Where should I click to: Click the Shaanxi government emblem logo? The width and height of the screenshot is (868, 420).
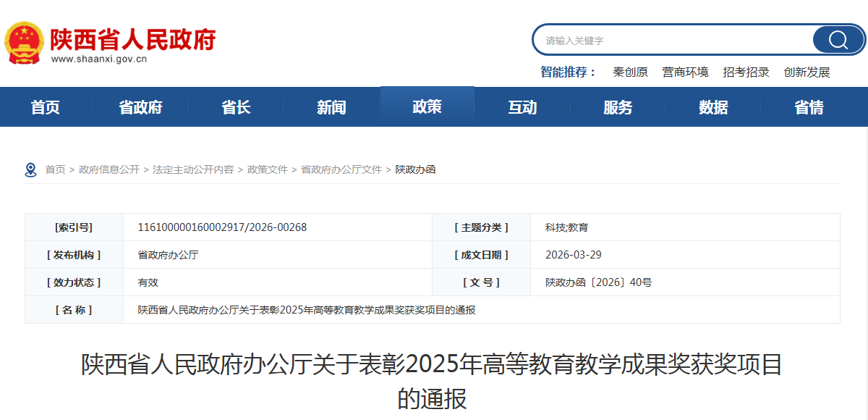(25, 37)
